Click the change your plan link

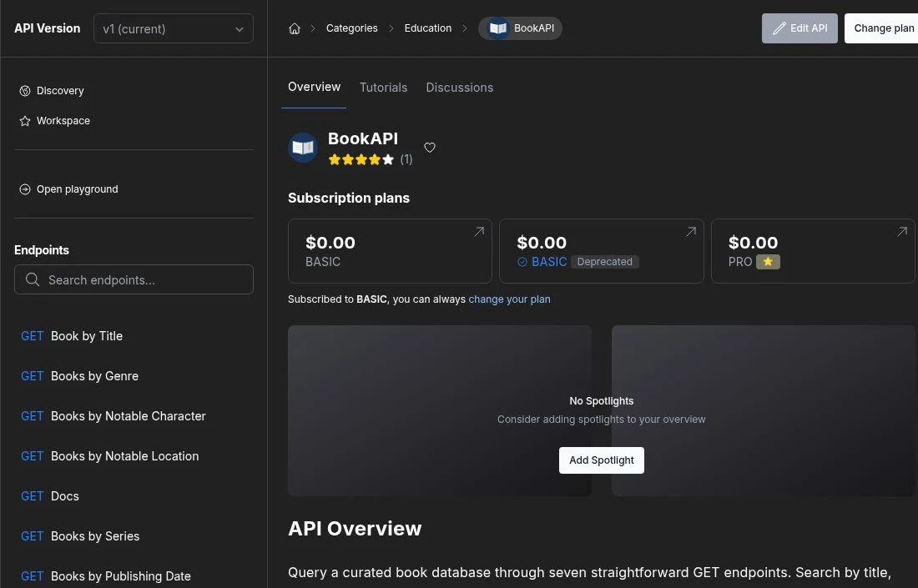[509, 299]
